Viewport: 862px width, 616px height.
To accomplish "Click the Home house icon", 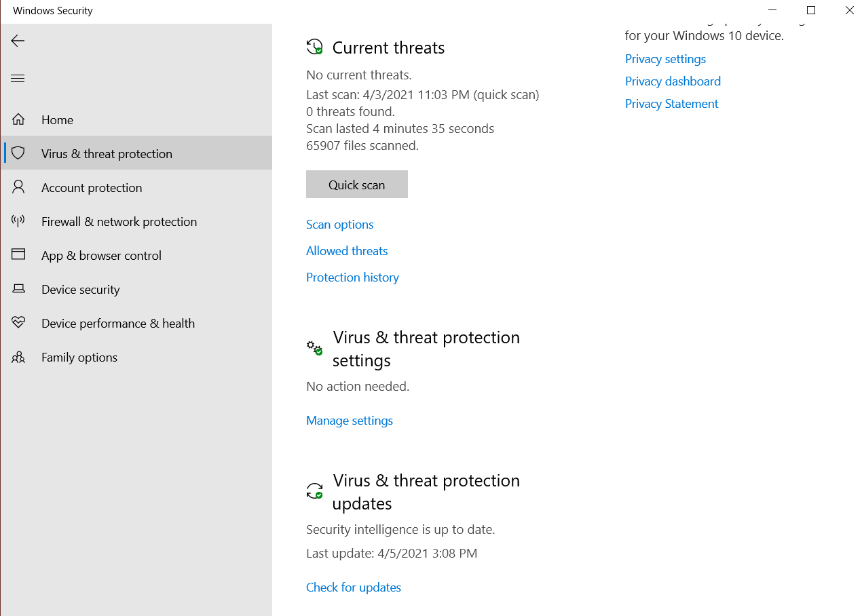I will (x=18, y=120).
